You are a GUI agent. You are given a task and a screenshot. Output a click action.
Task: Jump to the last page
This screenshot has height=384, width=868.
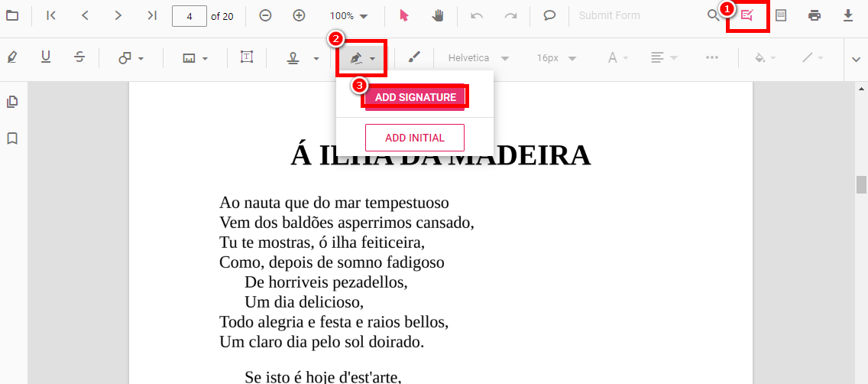point(151,15)
